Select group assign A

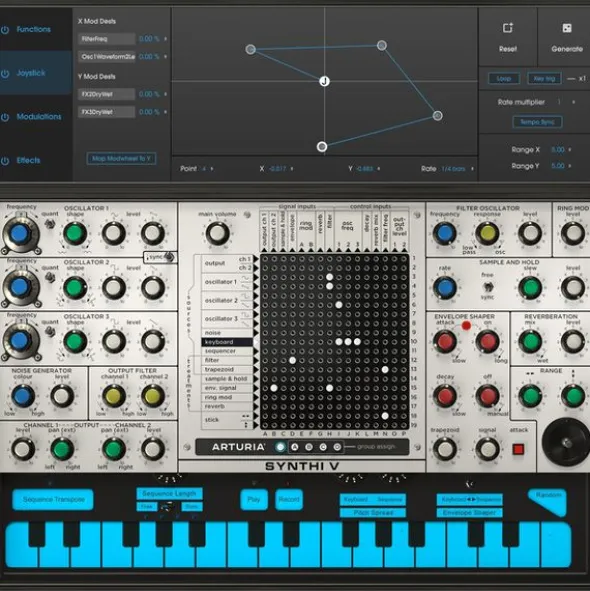click(295, 447)
